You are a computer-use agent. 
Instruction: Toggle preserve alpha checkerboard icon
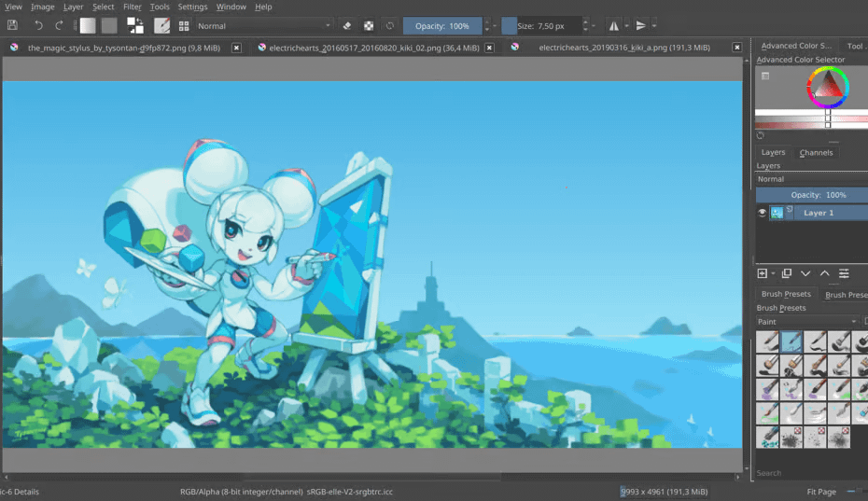[x=368, y=25]
